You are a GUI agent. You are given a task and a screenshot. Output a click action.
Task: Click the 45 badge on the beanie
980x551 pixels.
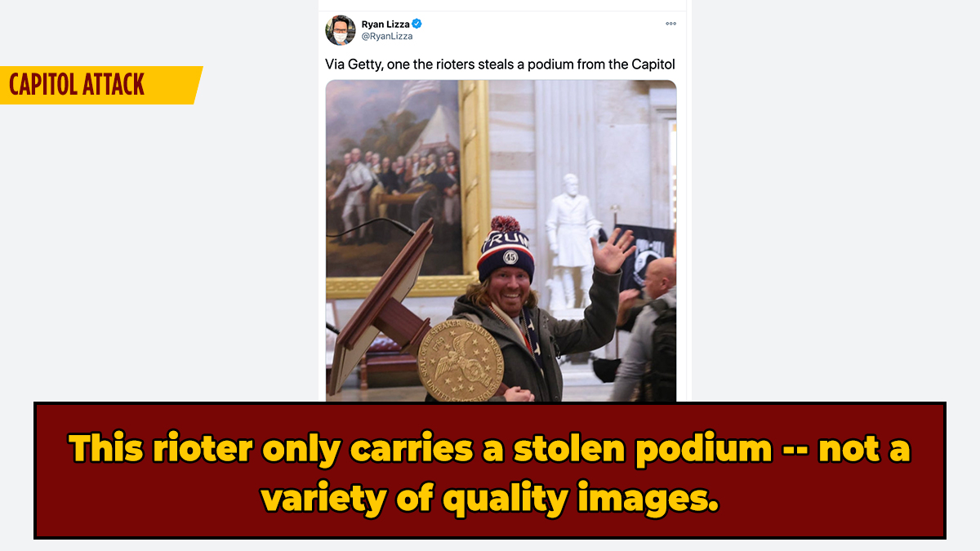[x=510, y=256]
